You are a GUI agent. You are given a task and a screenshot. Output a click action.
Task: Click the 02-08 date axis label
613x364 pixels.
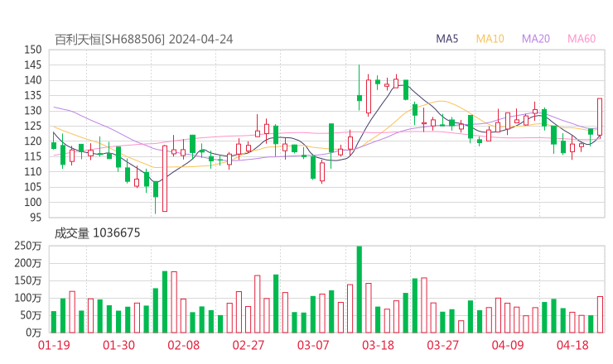pyautogui.click(x=183, y=345)
